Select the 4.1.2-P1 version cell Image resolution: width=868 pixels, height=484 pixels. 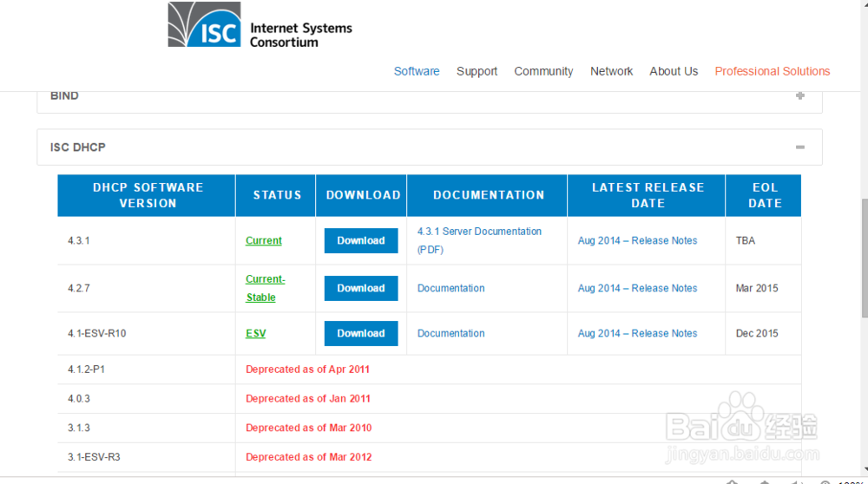pyautogui.click(x=147, y=370)
